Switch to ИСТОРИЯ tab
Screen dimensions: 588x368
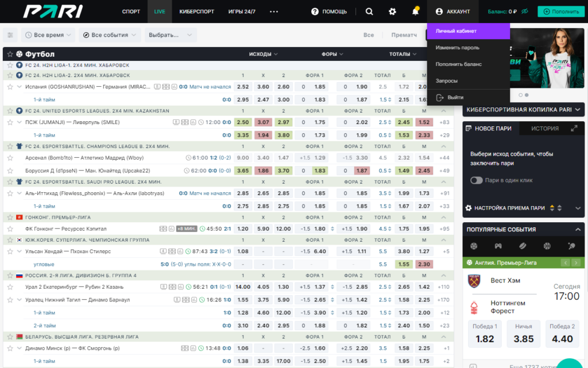(544, 129)
